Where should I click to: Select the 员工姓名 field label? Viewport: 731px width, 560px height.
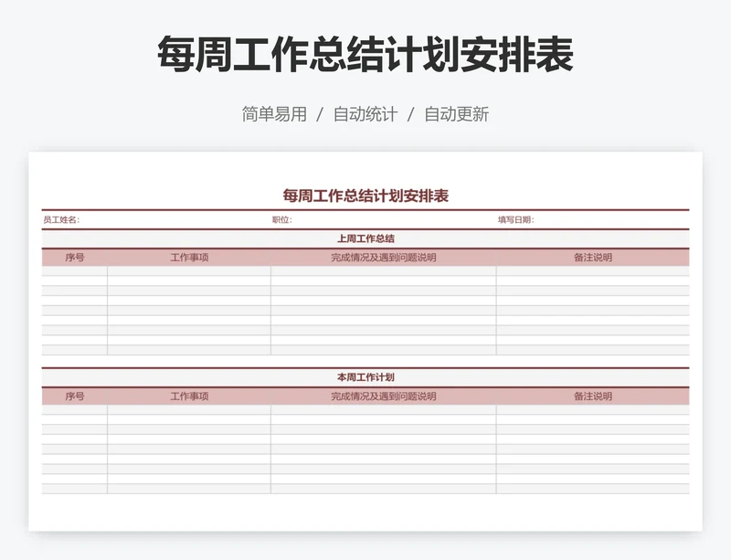point(61,219)
